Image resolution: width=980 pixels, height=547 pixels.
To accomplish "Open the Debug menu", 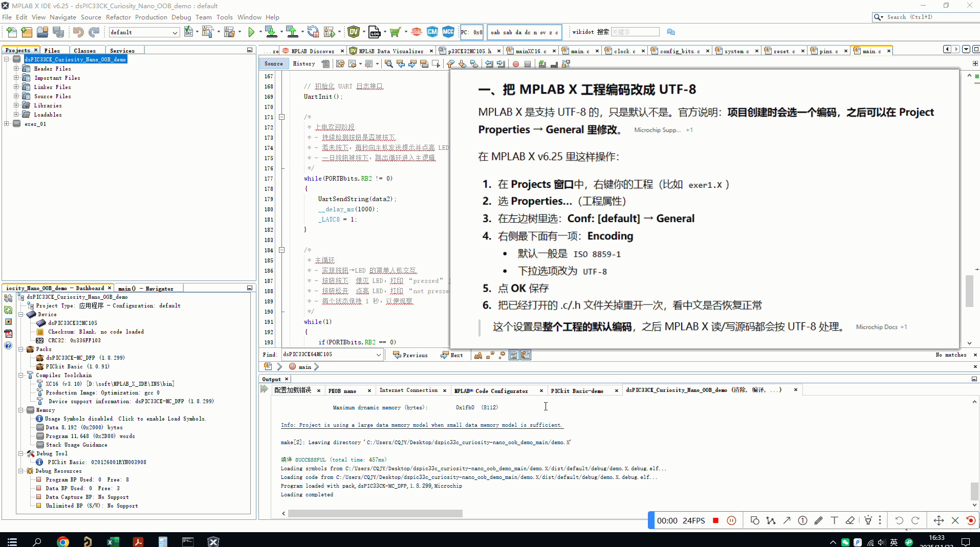I will (181, 17).
